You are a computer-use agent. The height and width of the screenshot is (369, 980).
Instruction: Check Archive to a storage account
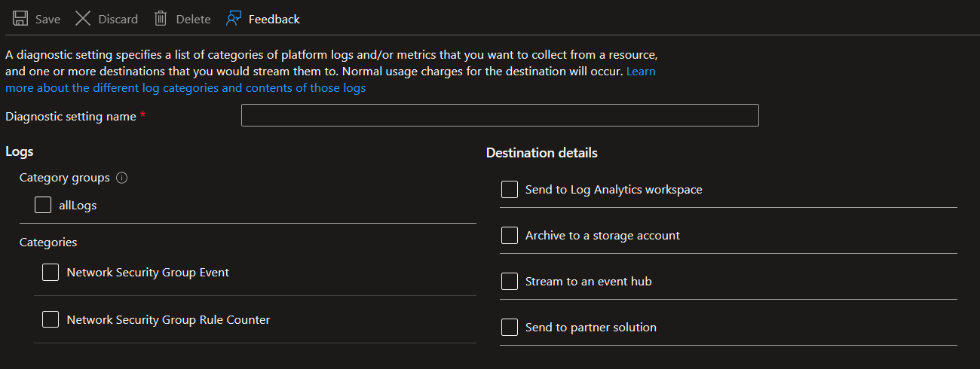(x=510, y=236)
